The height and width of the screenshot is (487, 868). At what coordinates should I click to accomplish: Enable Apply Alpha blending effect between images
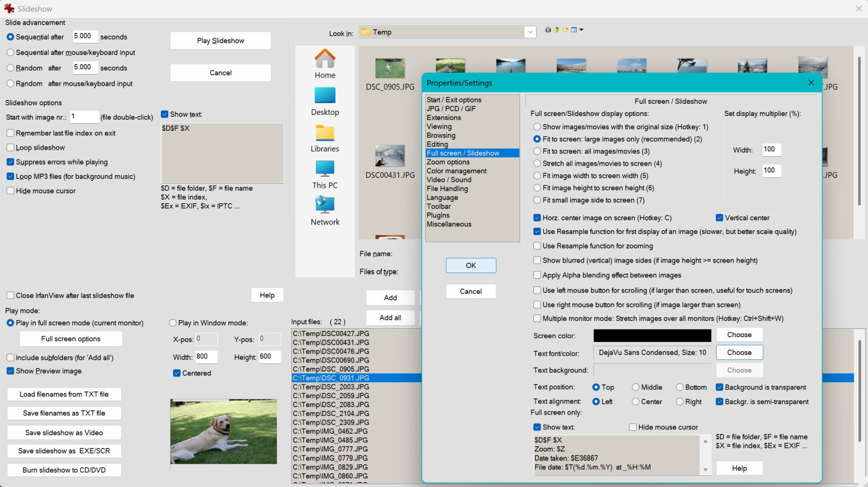coord(538,275)
